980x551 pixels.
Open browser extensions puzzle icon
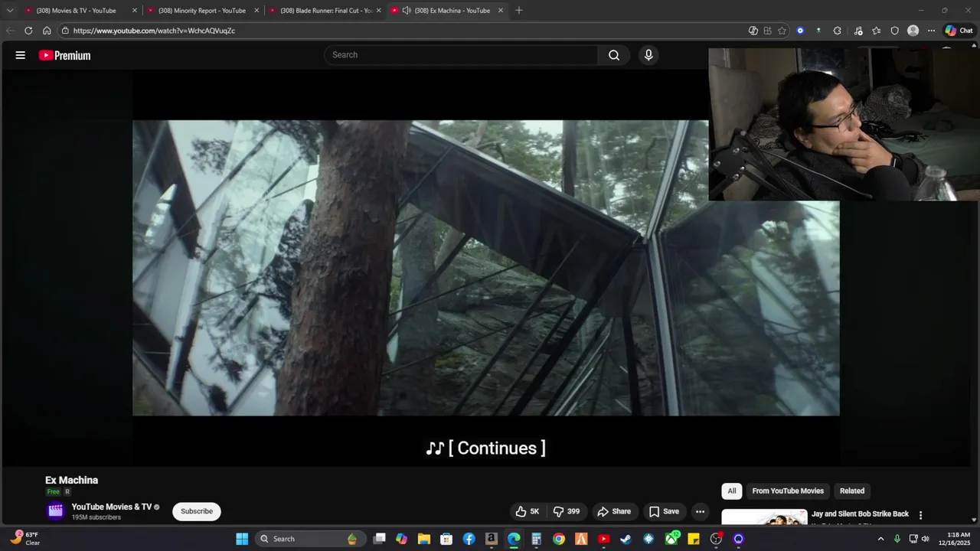pyautogui.click(x=837, y=31)
